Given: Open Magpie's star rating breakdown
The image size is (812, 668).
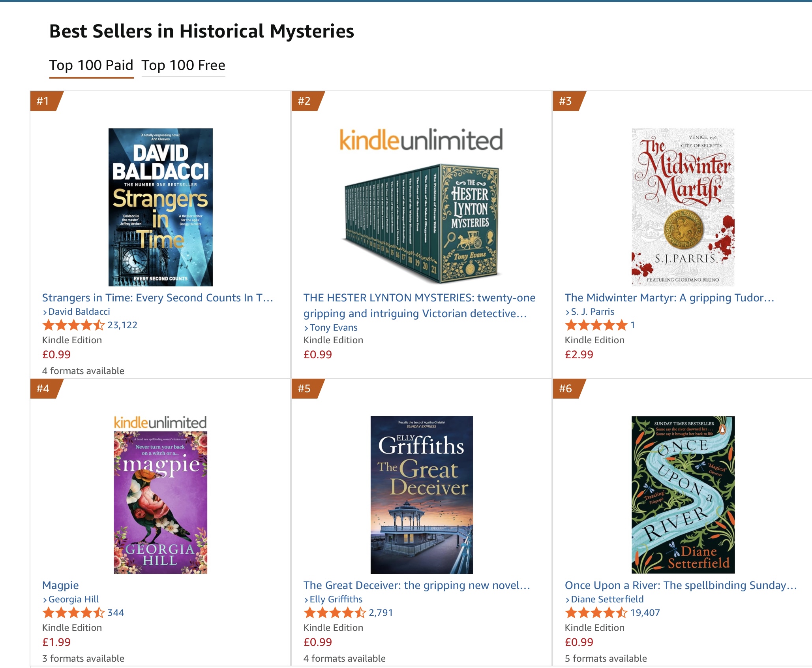Looking at the screenshot, I should coord(73,613).
